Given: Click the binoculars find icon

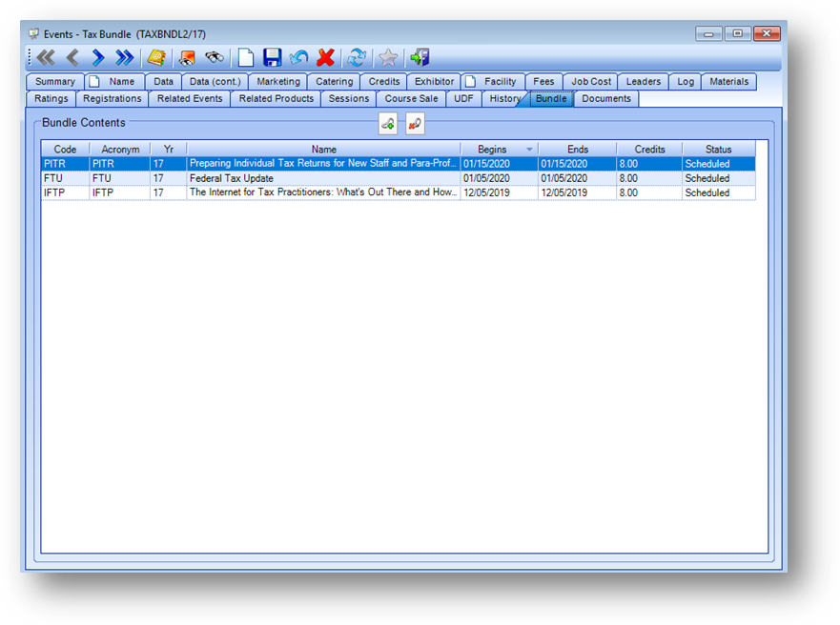Looking at the screenshot, I should pyautogui.click(x=215, y=57).
